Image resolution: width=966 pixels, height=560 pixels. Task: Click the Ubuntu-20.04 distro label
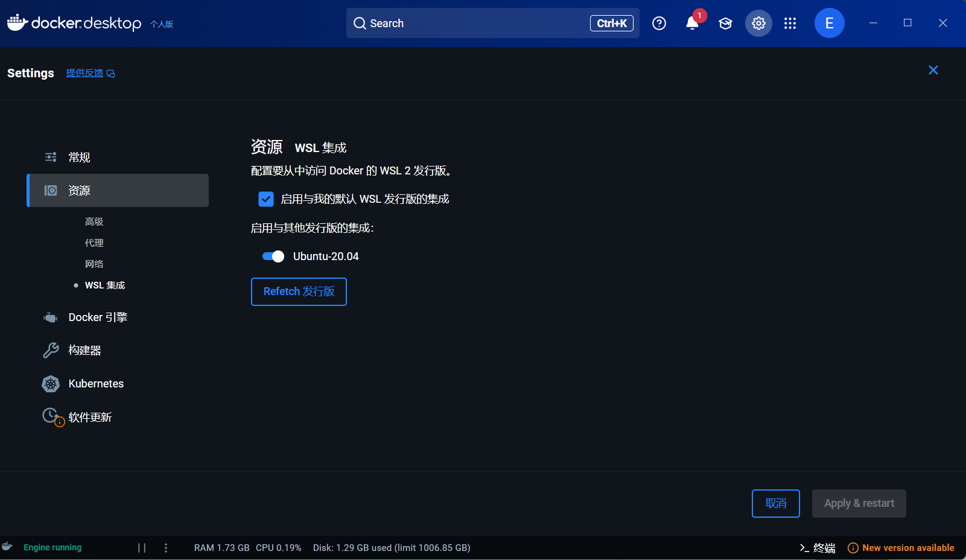coord(326,256)
